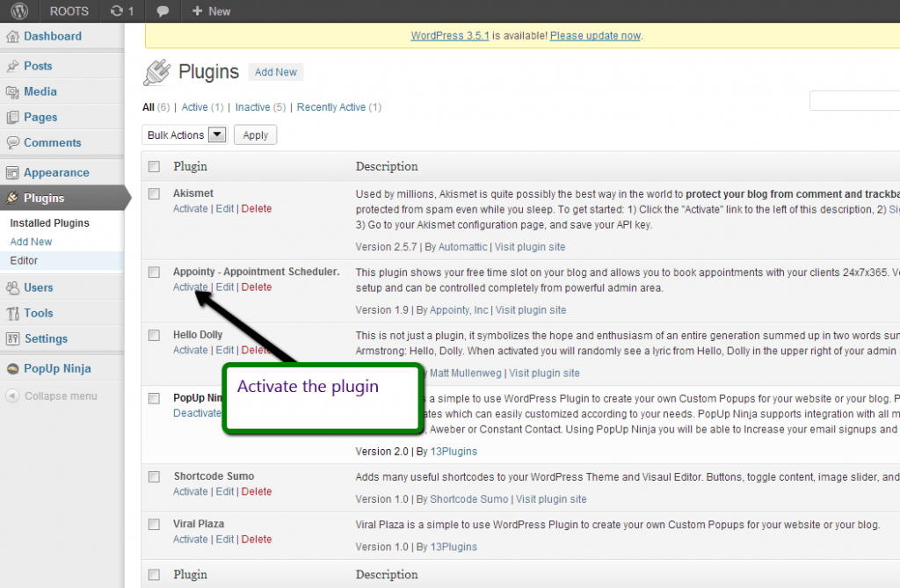Filter by Inactive plugins
The image size is (900, 588).
252,107
